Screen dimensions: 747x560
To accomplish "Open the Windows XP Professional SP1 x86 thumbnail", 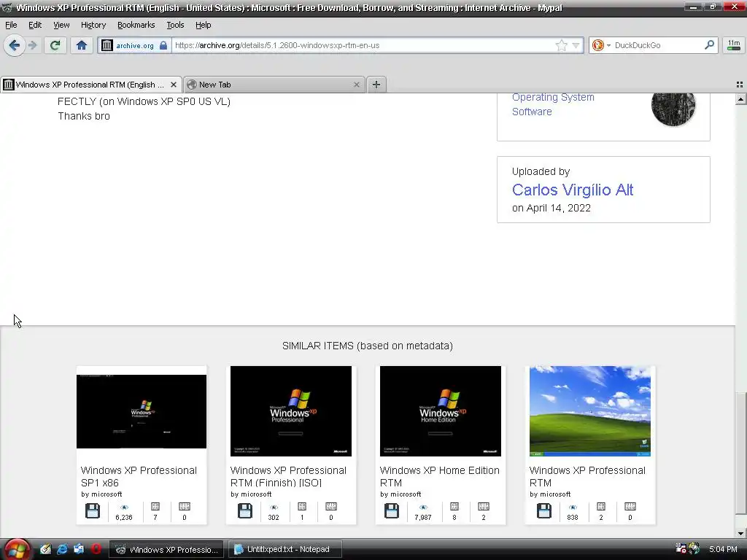I will tap(142, 411).
